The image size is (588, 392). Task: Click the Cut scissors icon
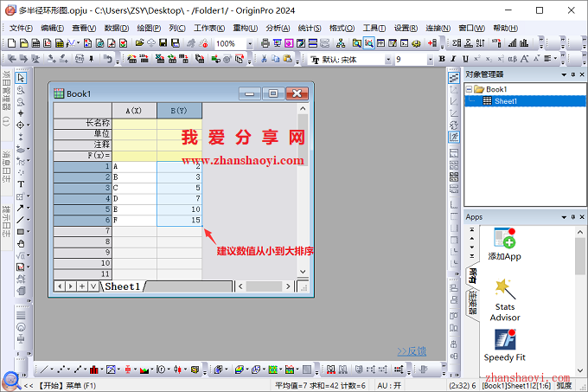coord(264,59)
